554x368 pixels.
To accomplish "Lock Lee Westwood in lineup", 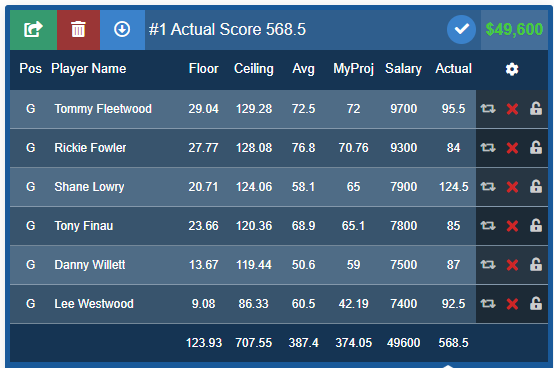I will tap(536, 303).
